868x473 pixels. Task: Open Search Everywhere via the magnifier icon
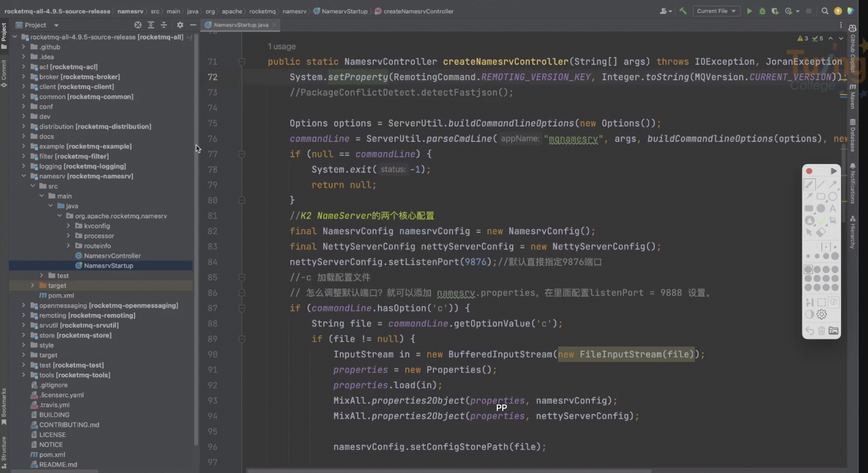(x=825, y=11)
